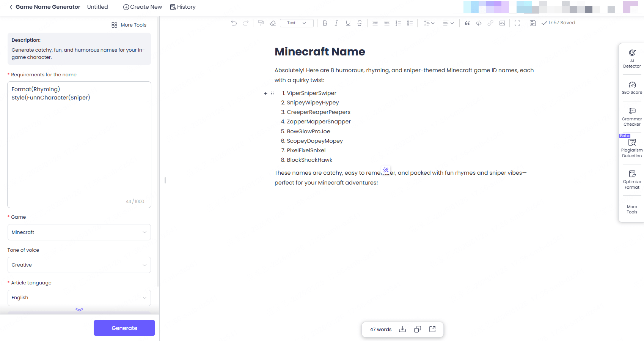Enter fullscreen editor mode
644x341 pixels.
517,23
